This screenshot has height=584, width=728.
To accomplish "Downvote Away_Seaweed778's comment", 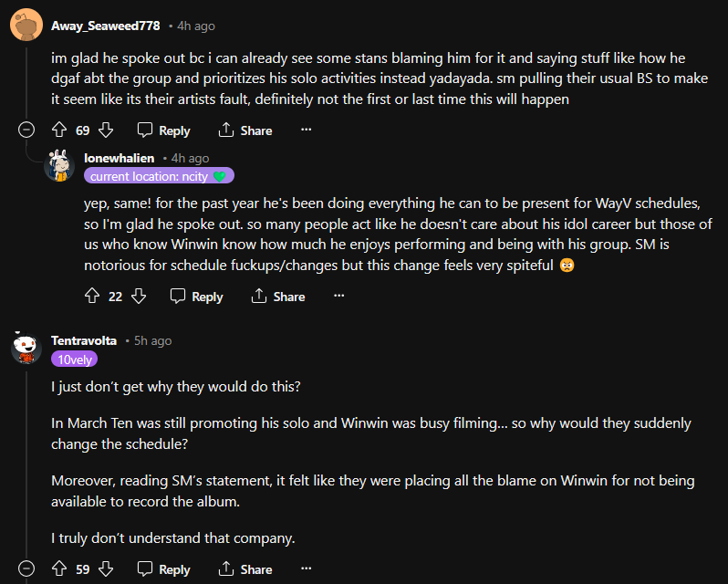I will pyautogui.click(x=106, y=130).
